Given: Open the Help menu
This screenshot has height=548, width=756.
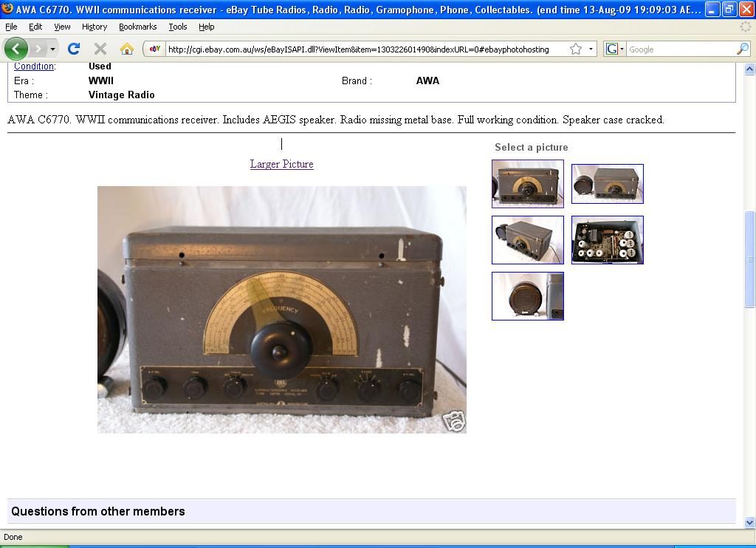Looking at the screenshot, I should (x=207, y=27).
